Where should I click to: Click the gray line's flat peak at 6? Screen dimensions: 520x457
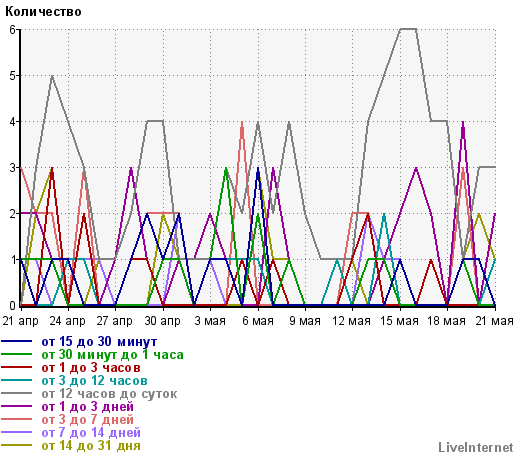(x=408, y=29)
